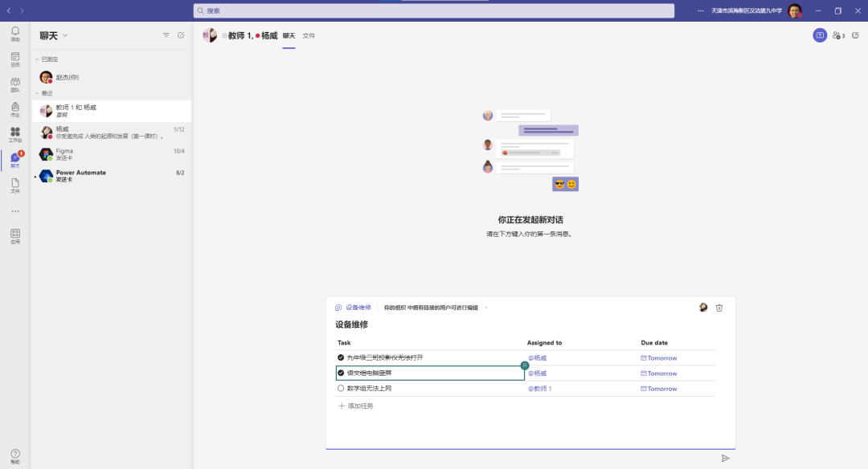Start screen sharing with the purple share icon
The image size is (868, 469).
[x=821, y=35]
